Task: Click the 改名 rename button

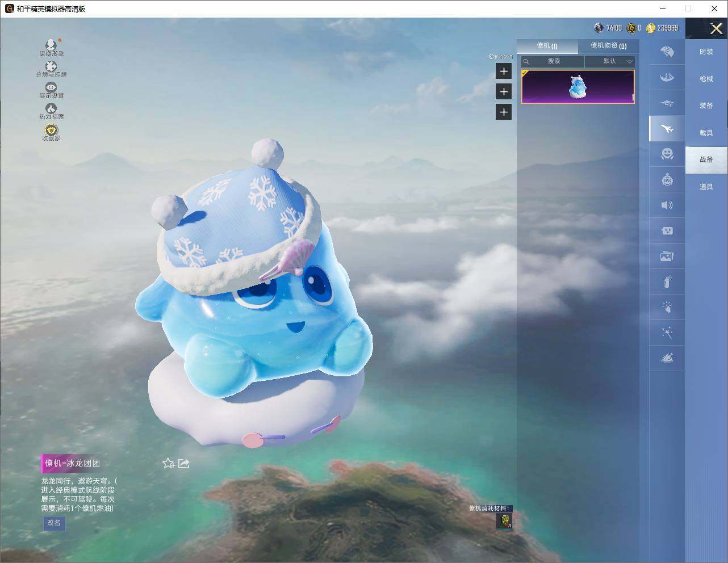Action: [x=54, y=523]
